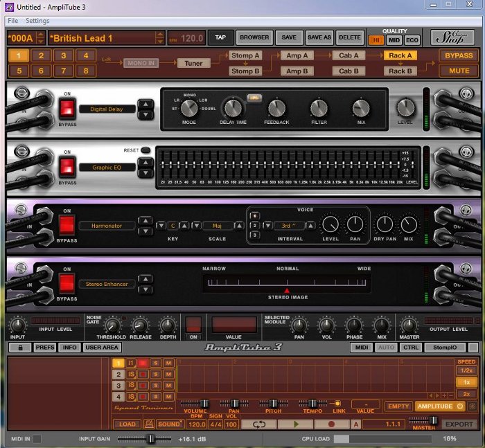Switch to Amp A section
The height and width of the screenshot is (448, 485).
297,55
